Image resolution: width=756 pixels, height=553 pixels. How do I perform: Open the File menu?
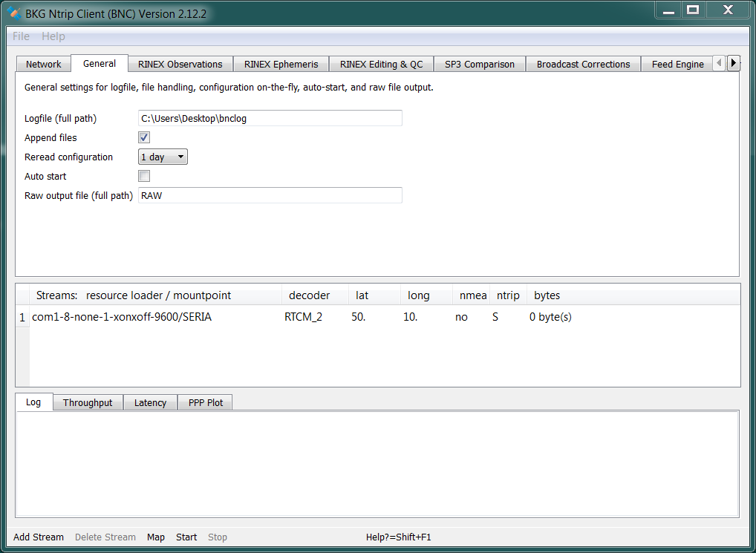[x=21, y=36]
